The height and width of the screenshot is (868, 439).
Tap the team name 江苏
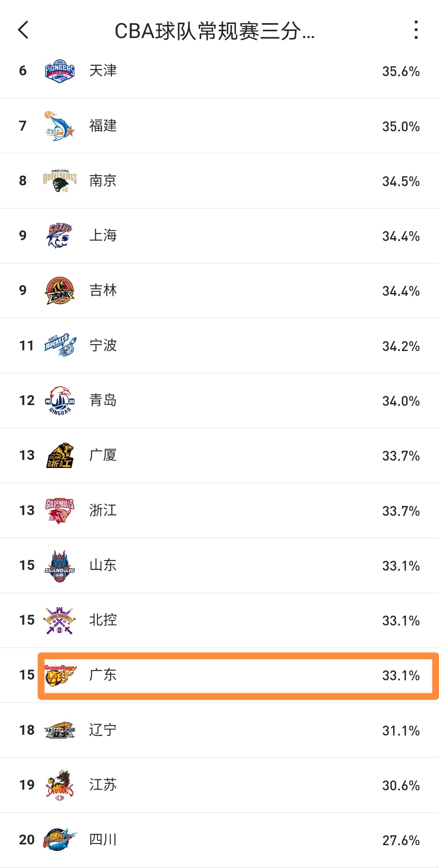tap(103, 785)
